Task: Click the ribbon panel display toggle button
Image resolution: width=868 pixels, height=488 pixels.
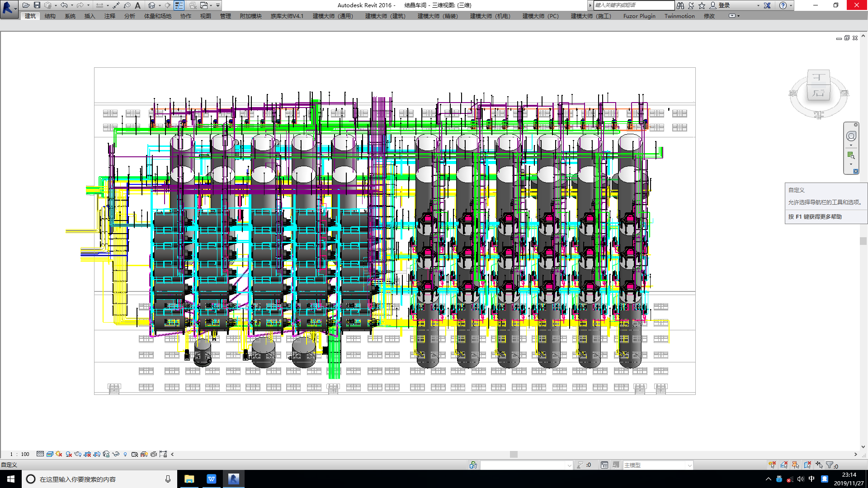Action: (x=732, y=16)
